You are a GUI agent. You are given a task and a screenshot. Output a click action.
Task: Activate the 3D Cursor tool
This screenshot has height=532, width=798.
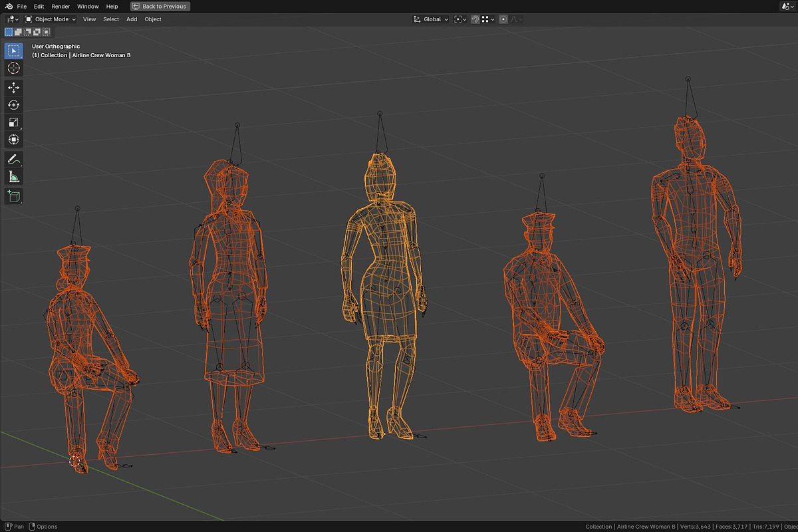click(14, 68)
